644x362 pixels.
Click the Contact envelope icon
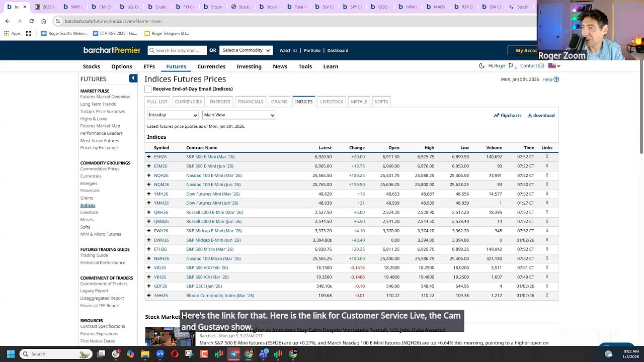[x=541, y=66]
